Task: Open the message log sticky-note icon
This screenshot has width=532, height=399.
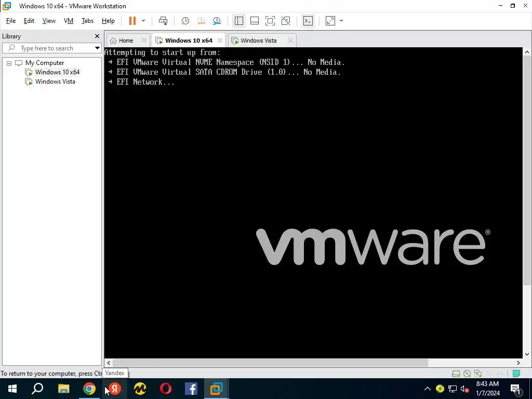Action: coord(516,374)
